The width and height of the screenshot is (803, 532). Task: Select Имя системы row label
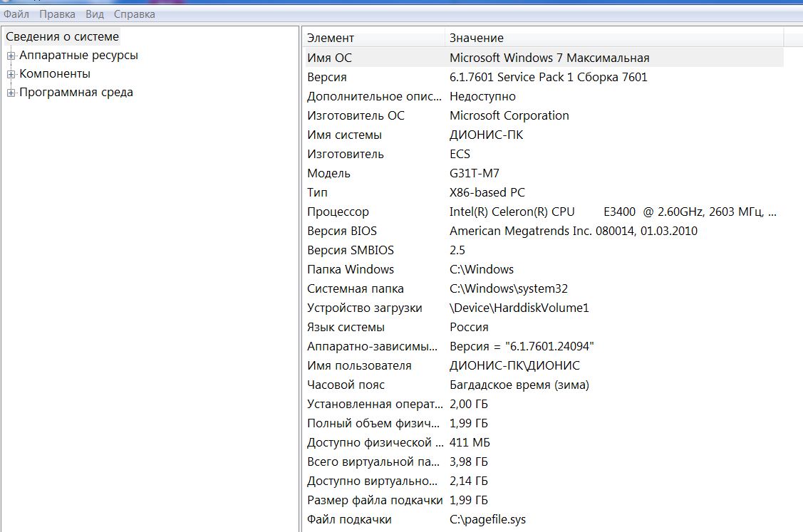[344, 135]
